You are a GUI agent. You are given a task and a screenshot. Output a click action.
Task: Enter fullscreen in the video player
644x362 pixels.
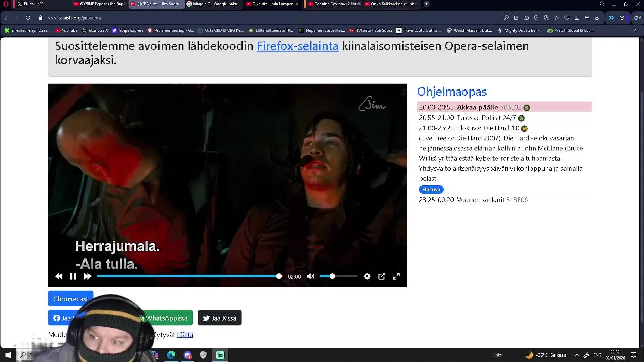tap(396, 276)
